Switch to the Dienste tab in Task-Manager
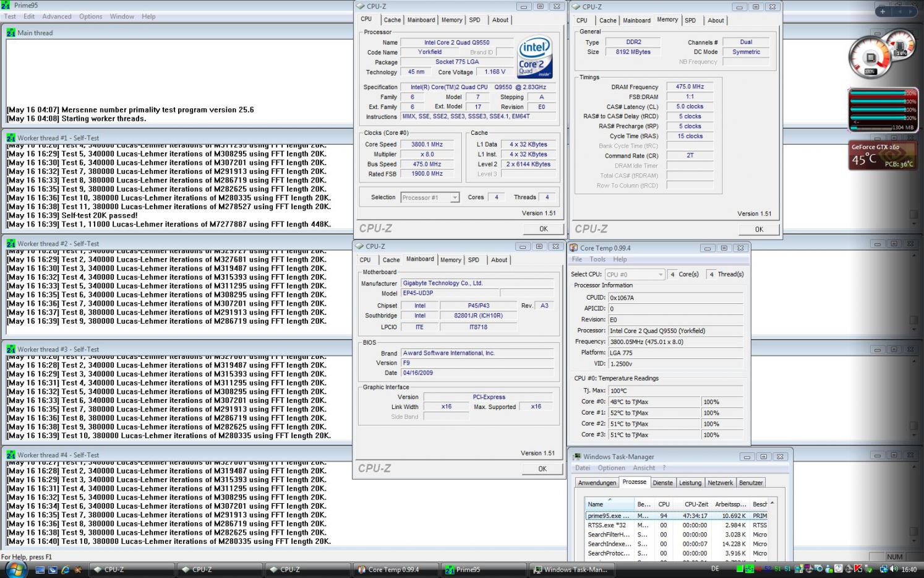The width and height of the screenshot is (924, 578). click(662, 483)
